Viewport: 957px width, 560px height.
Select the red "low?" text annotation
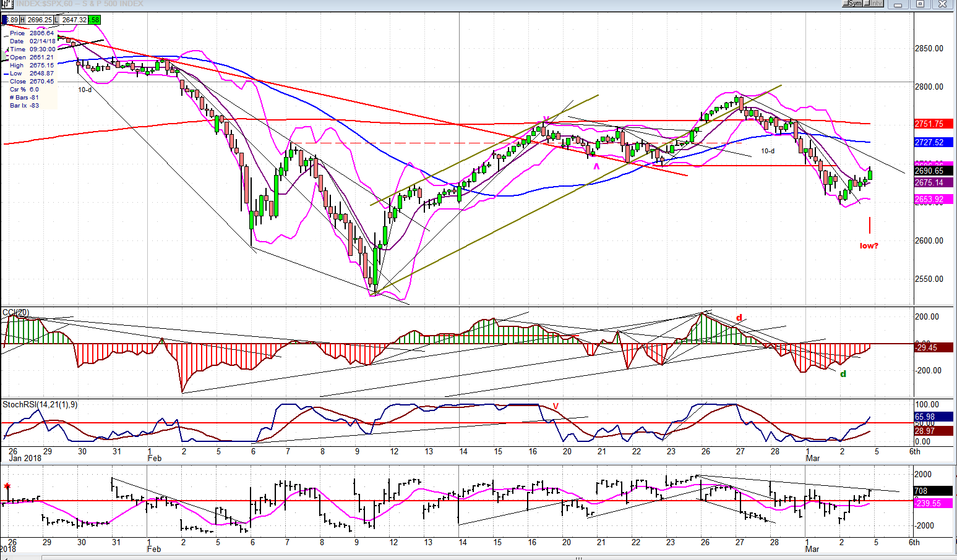tap(869, 246)
